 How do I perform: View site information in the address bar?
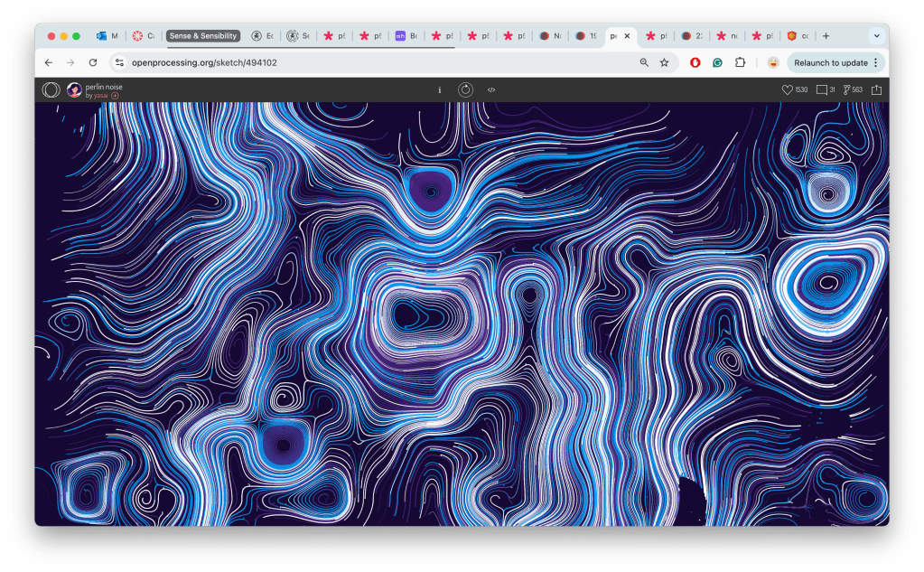[118, 62]
